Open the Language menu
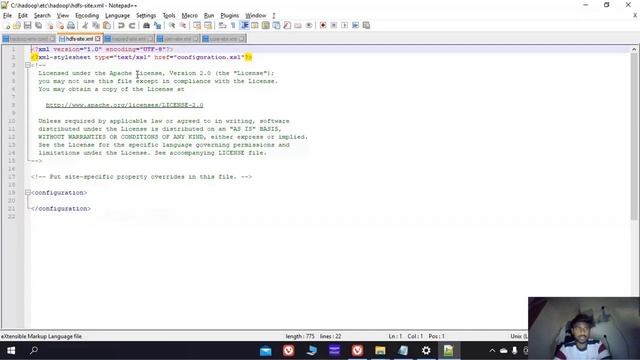The image size is (640, 360). 117,16
